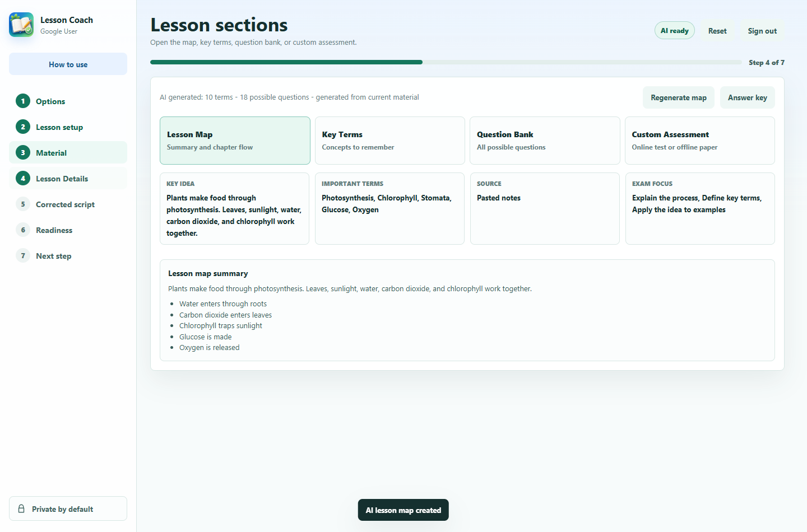Click the AI ready status badge

pos(674,31)
